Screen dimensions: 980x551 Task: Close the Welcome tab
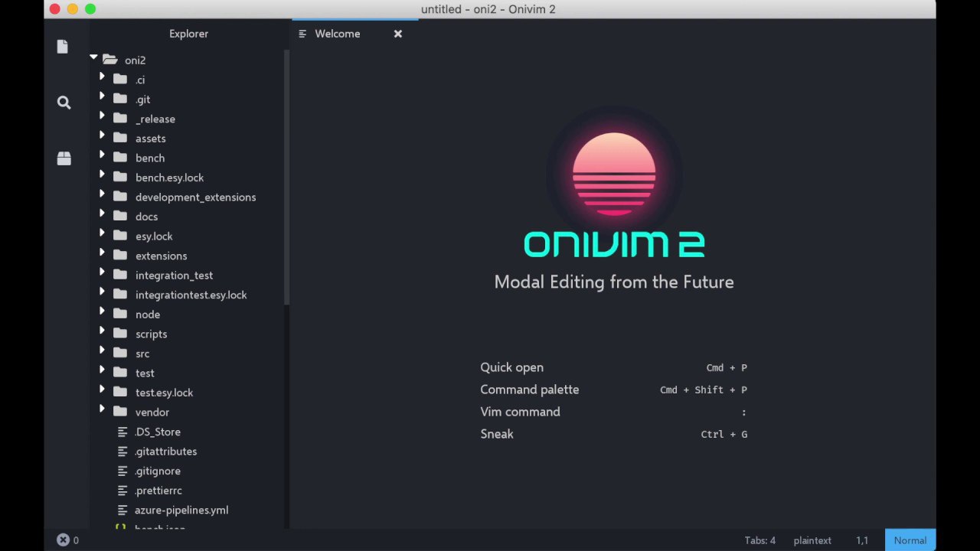point(398,34)
